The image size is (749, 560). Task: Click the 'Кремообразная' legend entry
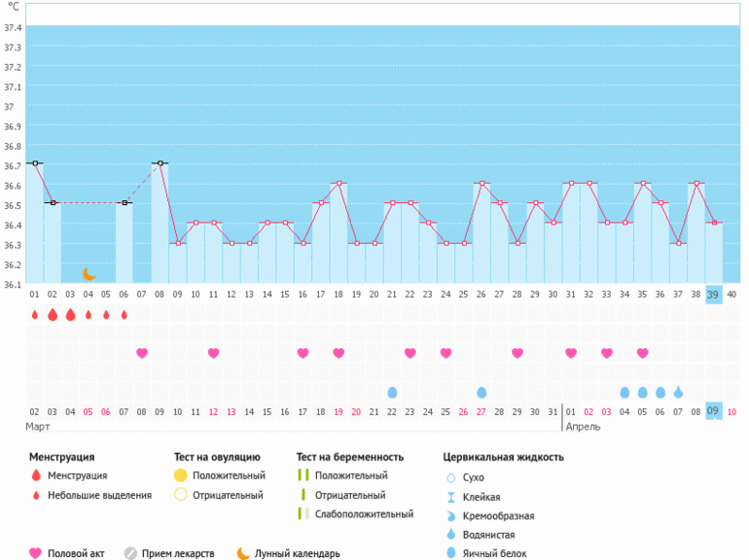pos(498,515)
